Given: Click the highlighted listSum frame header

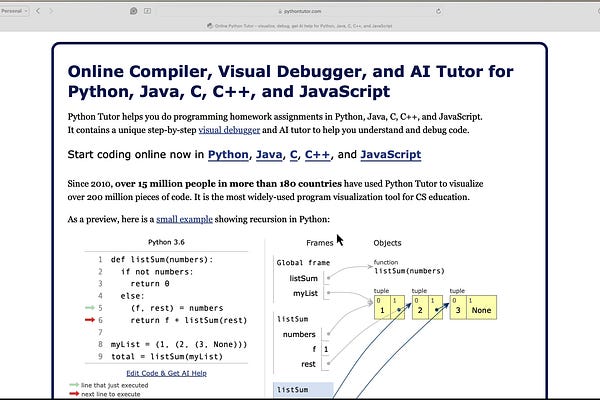Looking at the screenshot, I should click(303, 390).
